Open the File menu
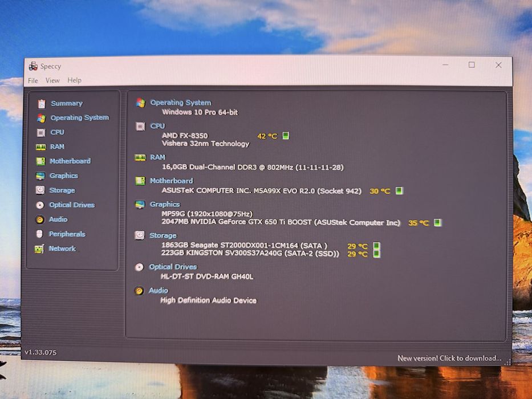The height and width of the screenshot is (399, 532). pyautogui.click(x=33, y=80)
